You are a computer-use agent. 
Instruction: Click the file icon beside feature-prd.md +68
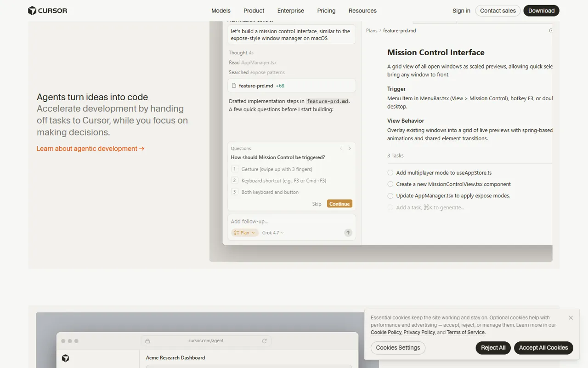[x=234, y=86]
